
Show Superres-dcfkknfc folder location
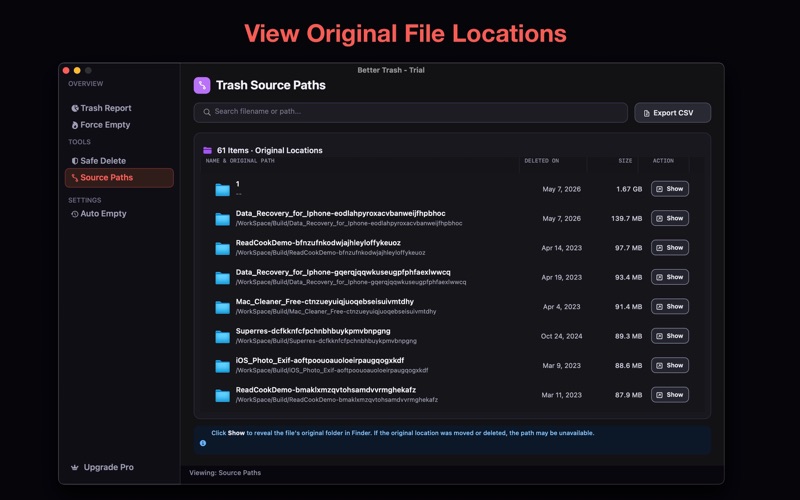click(x=670, y=336)
